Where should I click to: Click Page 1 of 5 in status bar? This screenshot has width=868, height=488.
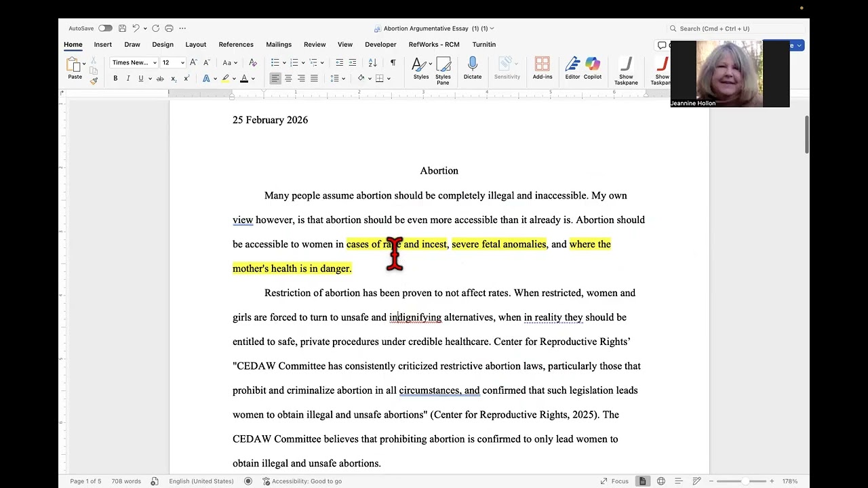[x=85, y=481]
